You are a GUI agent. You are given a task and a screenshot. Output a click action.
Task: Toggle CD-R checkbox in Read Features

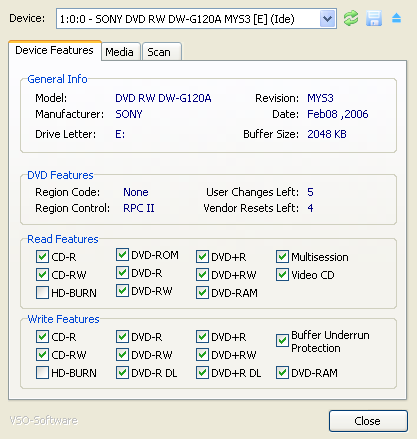coord(42,257)
